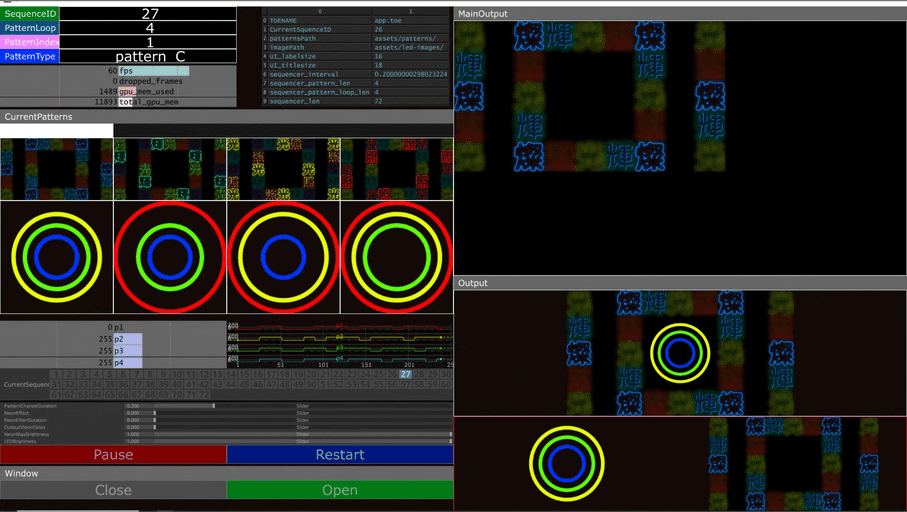The width and height of the screenshot is (907, 512).
Task: Jump to sequence number 1
Action: [x=56, y=374]
